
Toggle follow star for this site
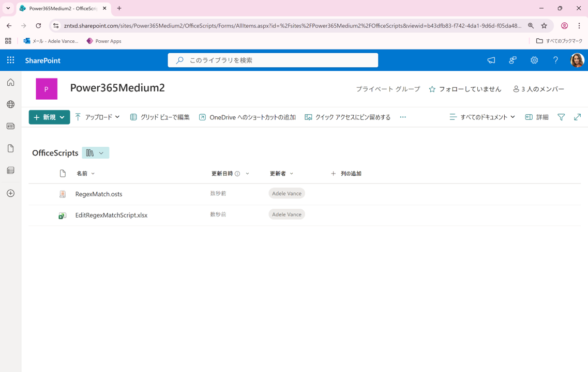(x=432, y=89)
